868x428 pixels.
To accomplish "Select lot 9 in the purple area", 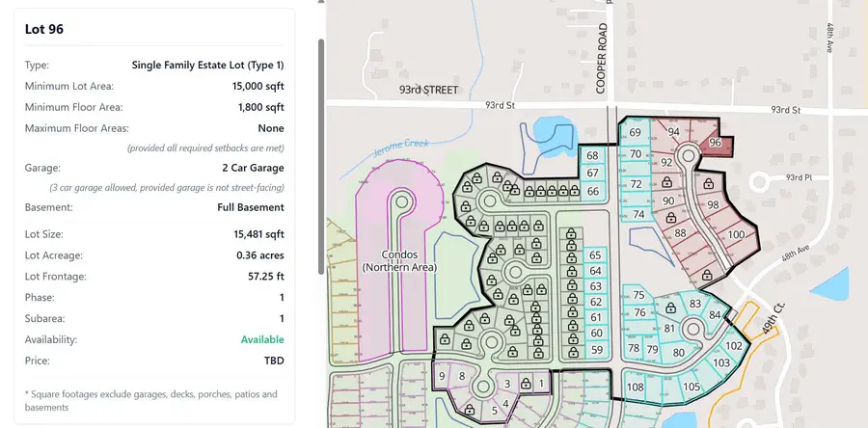I will 442,375.
